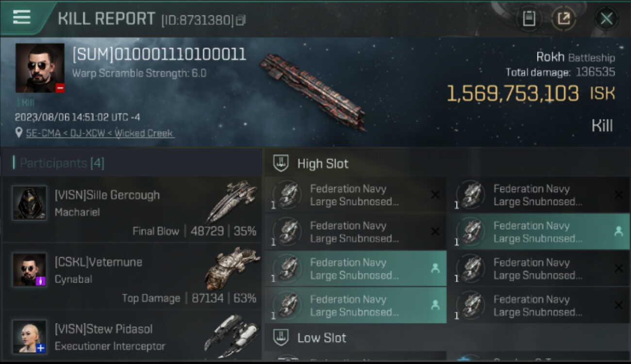631x364 pixels.
Task: Collapse the Low Slot section header
Action: coord(447,338)
